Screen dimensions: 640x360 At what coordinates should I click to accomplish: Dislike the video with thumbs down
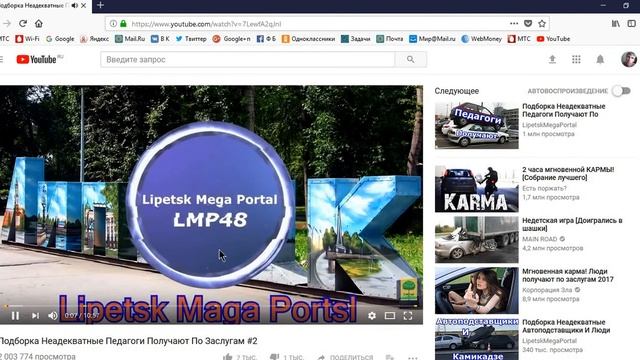tap(275, 358)
